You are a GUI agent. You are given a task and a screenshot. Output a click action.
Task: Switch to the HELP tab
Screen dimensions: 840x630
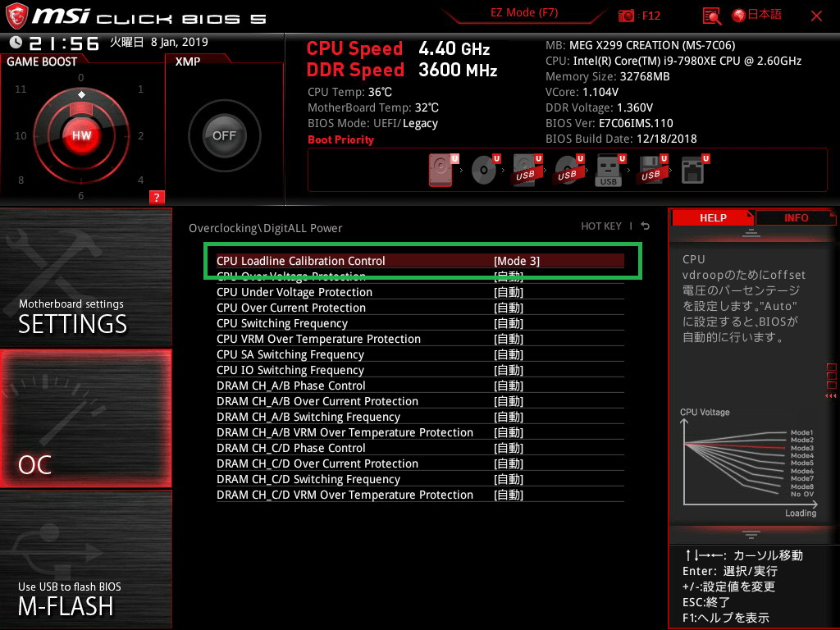pyautogui.click(x=713, y=218)
